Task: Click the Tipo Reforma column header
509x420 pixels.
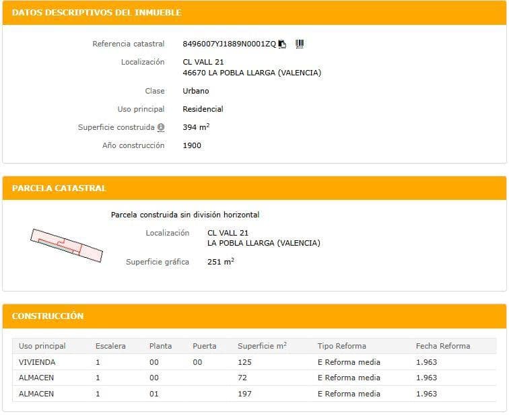Action: click(x=342, y=346)
